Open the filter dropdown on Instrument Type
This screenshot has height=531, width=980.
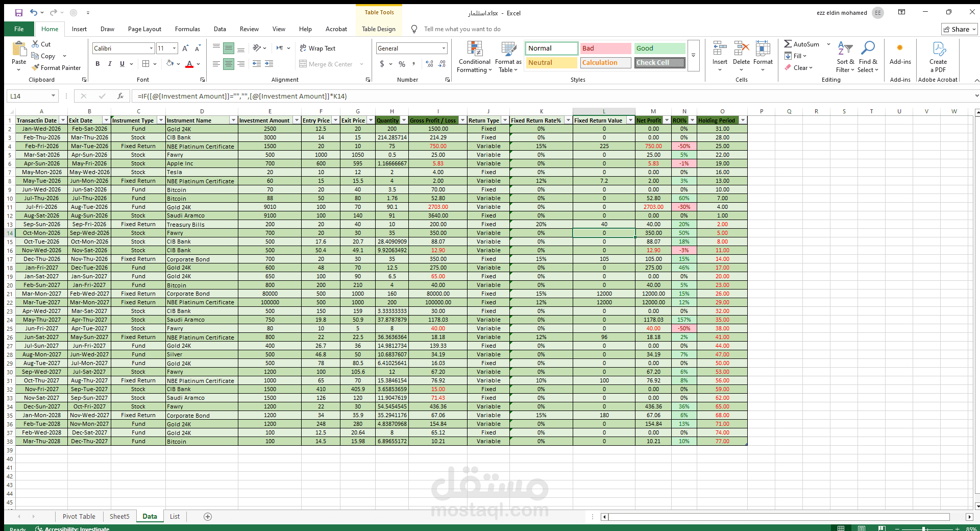[x=161, y=120]
